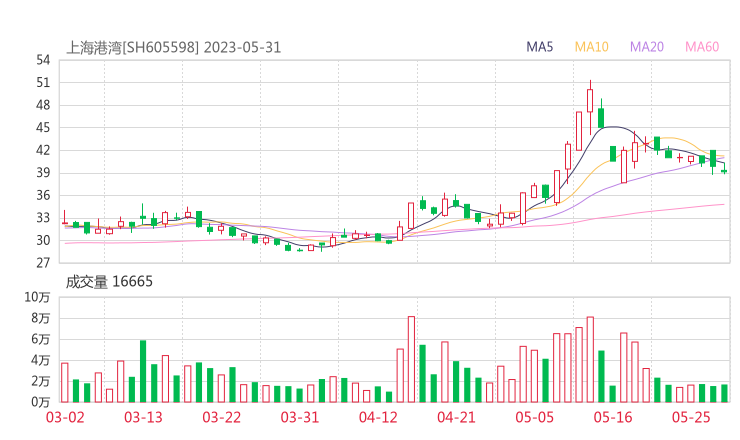Screen dimensions: 740x440
Task: Click the 33 price axis label
Action: click(x=43, y=218)
